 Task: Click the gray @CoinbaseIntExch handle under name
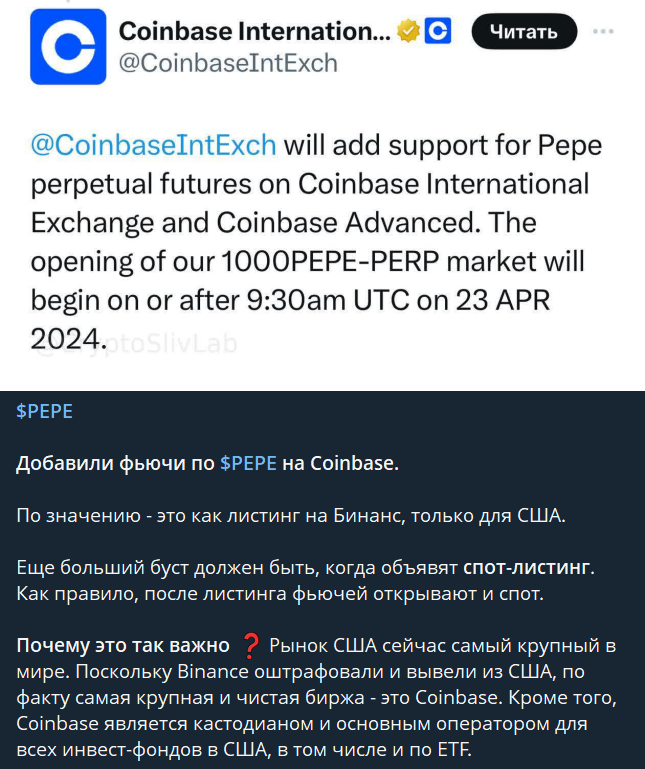coord(228,63)
